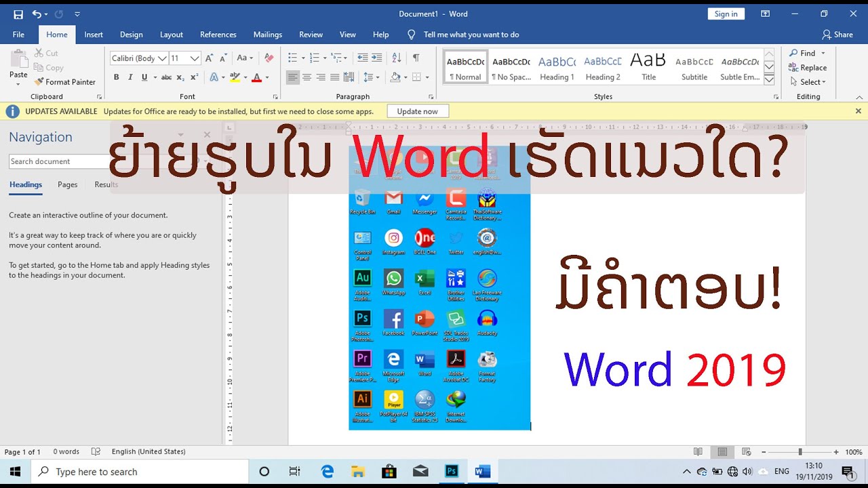This screenshot has width=868, height=488.
Task: Open the File tab
Action: [18, 35]
